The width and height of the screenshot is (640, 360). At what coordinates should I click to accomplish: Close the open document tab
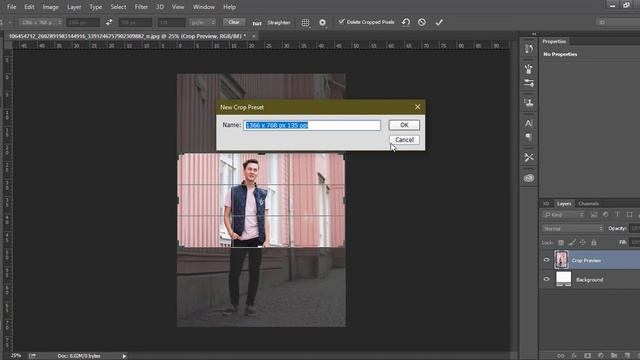click(253, 36)
